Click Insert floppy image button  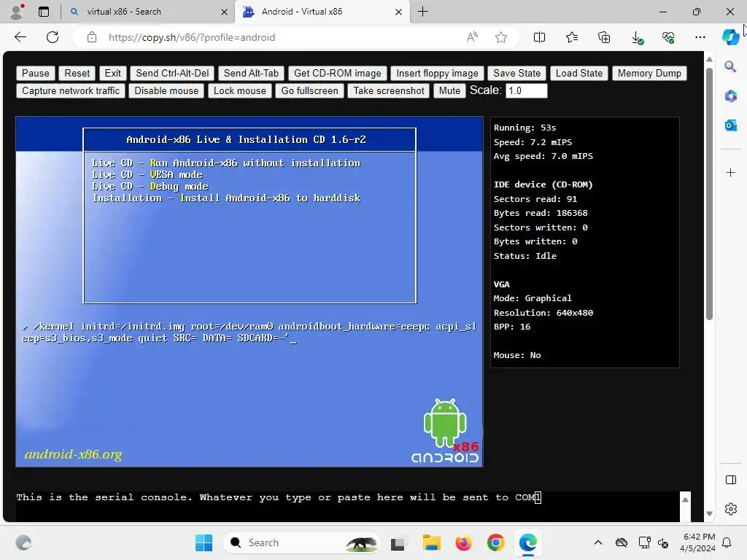coord(437,73)
